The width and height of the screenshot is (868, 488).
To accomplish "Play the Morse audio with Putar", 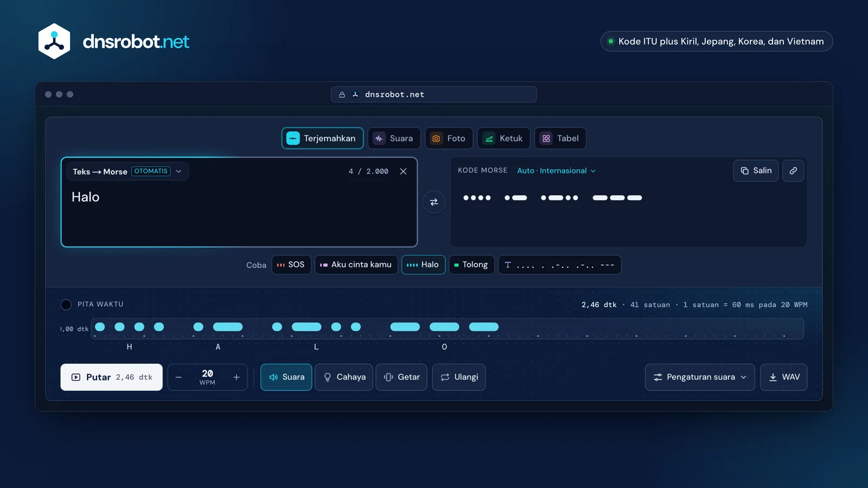I will coord(112,377).
